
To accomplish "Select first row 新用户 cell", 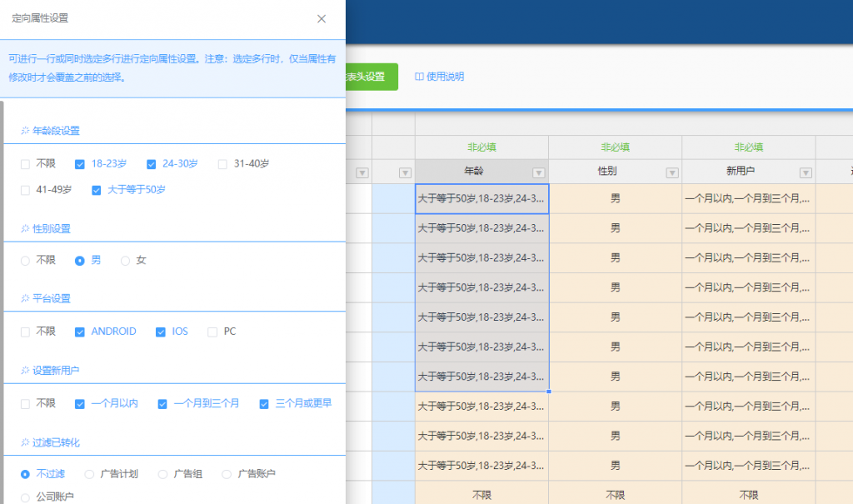I will [x=749, y=198].
